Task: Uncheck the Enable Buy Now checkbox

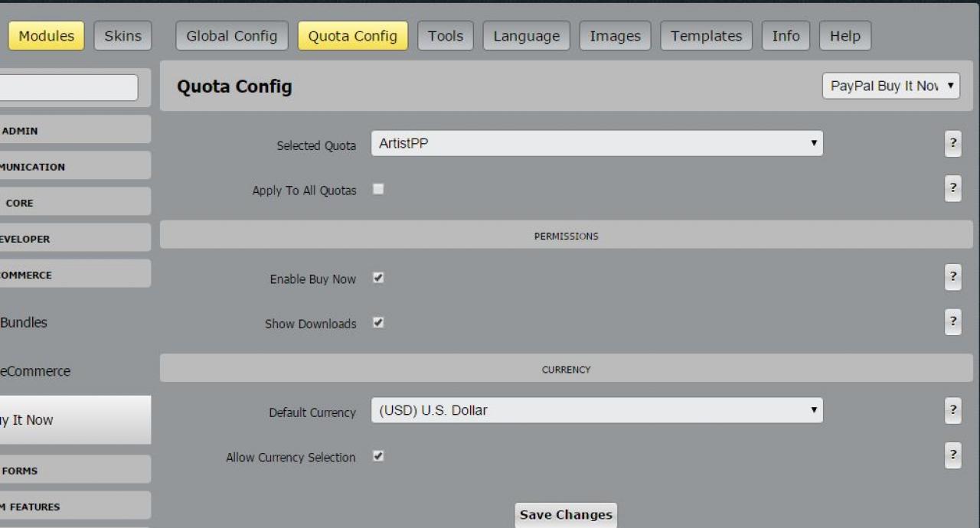Action: point(378,279)
